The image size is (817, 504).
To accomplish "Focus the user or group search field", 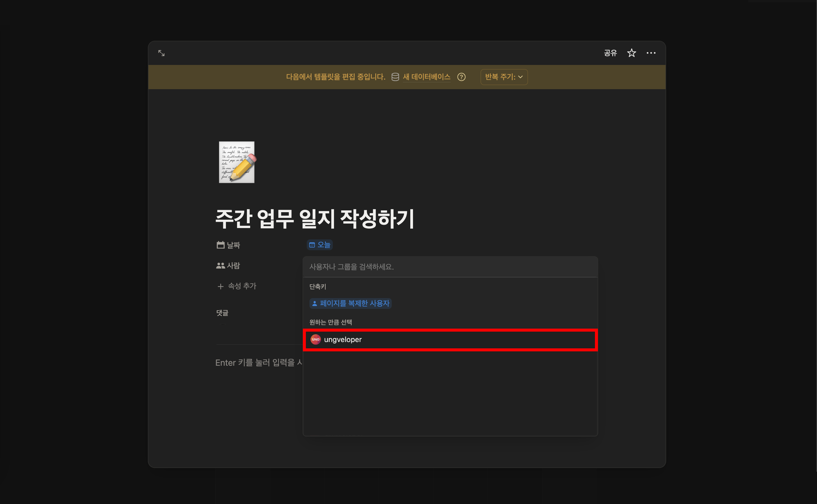I will (450, 267).
